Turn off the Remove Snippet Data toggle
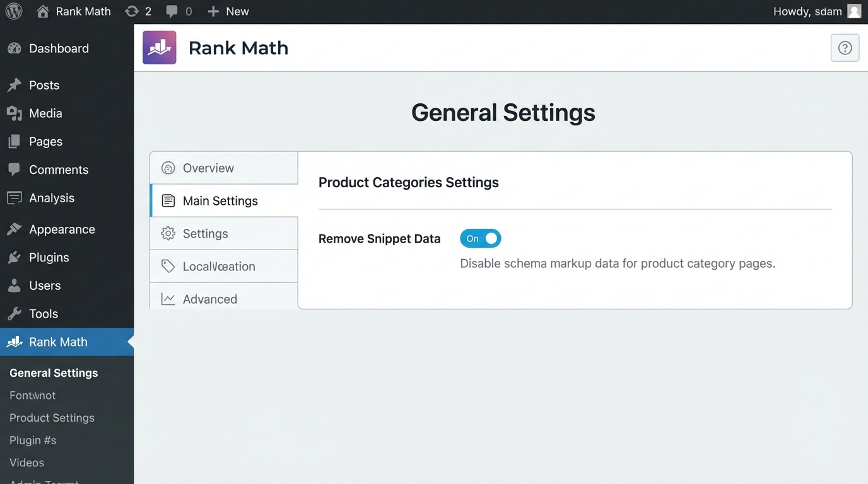Screen dimensions: 868x484 [x=481, y=238]
